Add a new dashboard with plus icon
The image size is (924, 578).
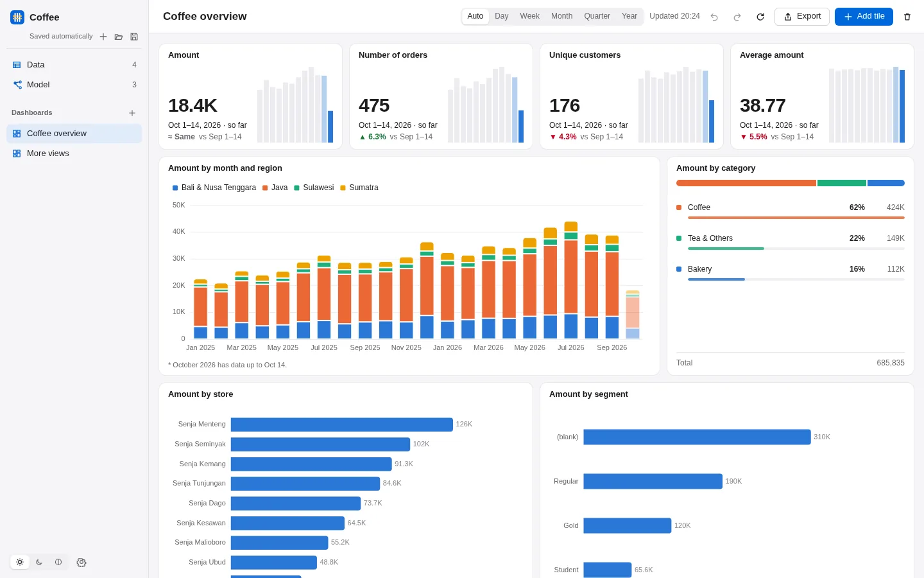132,113
